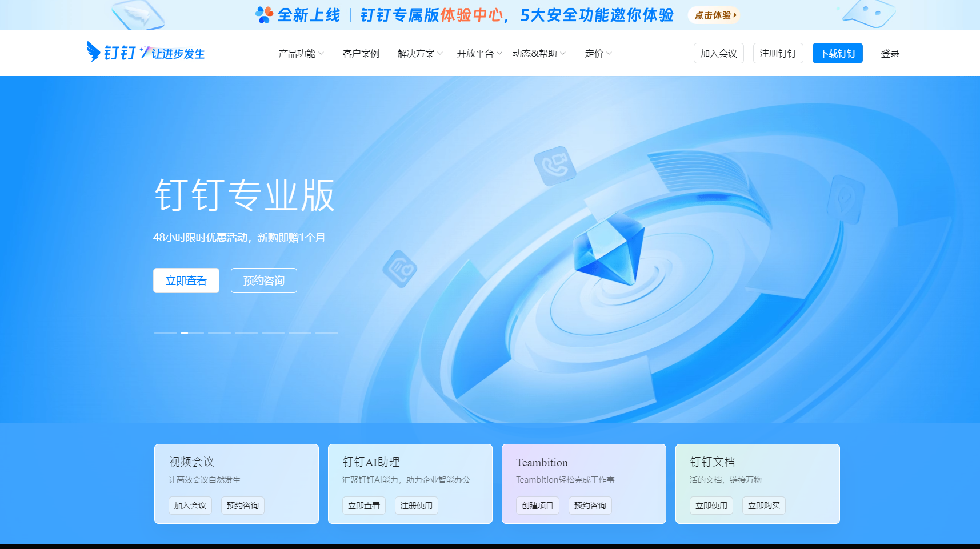Click the 登录 link
This screenshot has height=549, width=980.
tap(890, 53)
